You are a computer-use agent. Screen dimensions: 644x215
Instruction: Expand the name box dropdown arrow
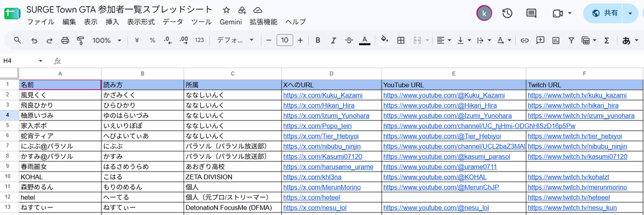[x=40, y=61]
